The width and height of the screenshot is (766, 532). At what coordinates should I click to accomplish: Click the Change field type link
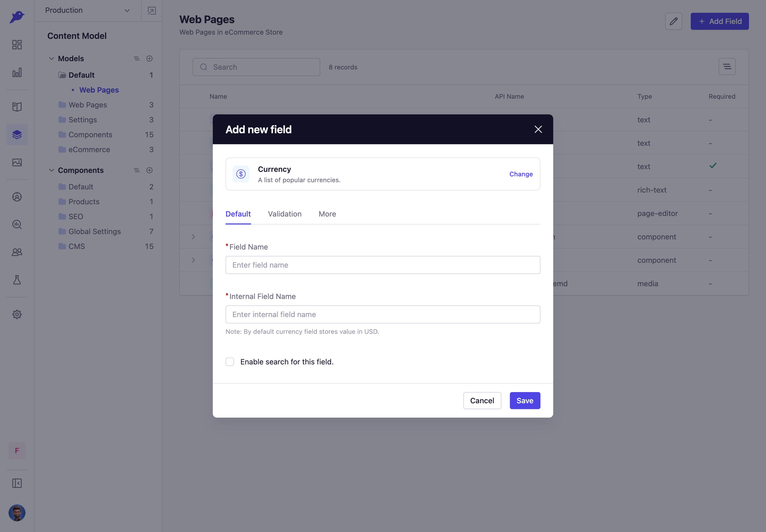pyautogui.click(x=521, y=174)
